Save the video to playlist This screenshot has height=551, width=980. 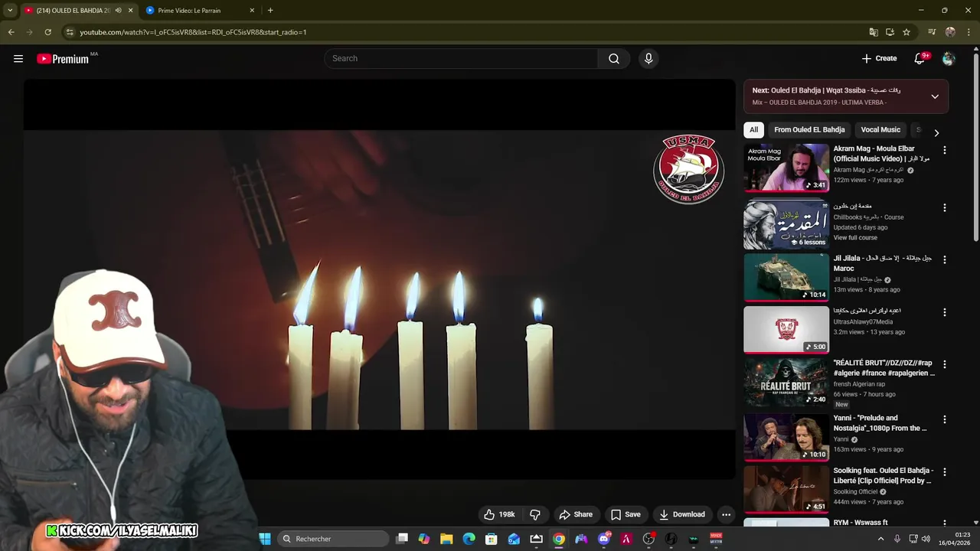coord(626,514)
